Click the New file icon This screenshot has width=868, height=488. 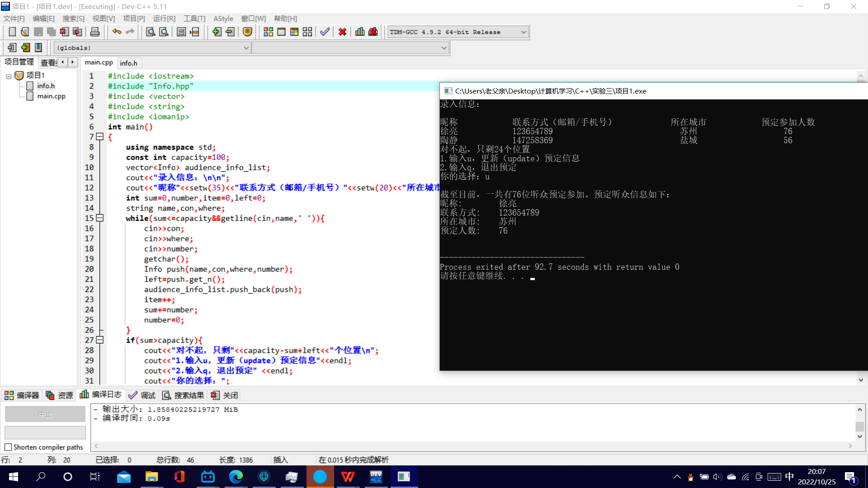pyautogui.click(x=12, y=32)
